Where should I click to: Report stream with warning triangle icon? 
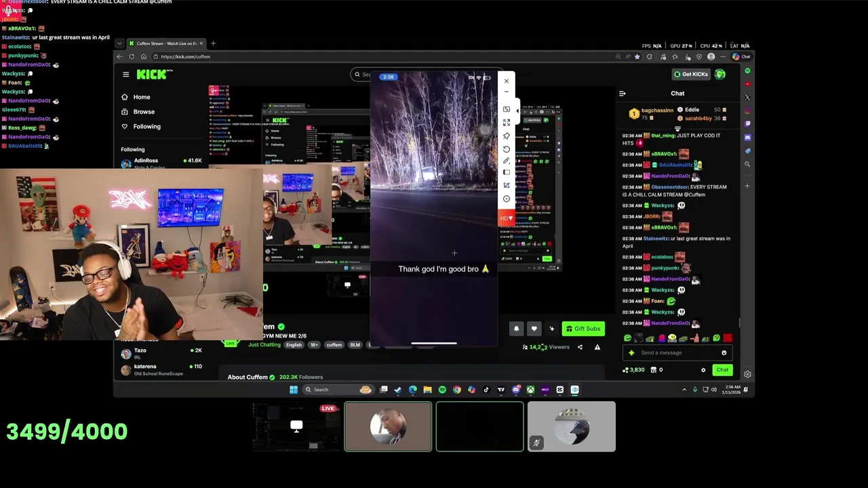[597, 347]
